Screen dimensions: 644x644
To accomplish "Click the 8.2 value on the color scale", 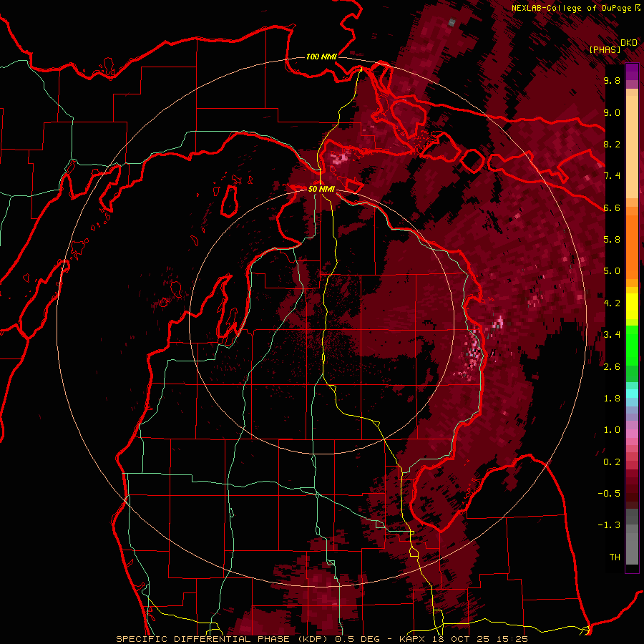I will pos(612,145).
